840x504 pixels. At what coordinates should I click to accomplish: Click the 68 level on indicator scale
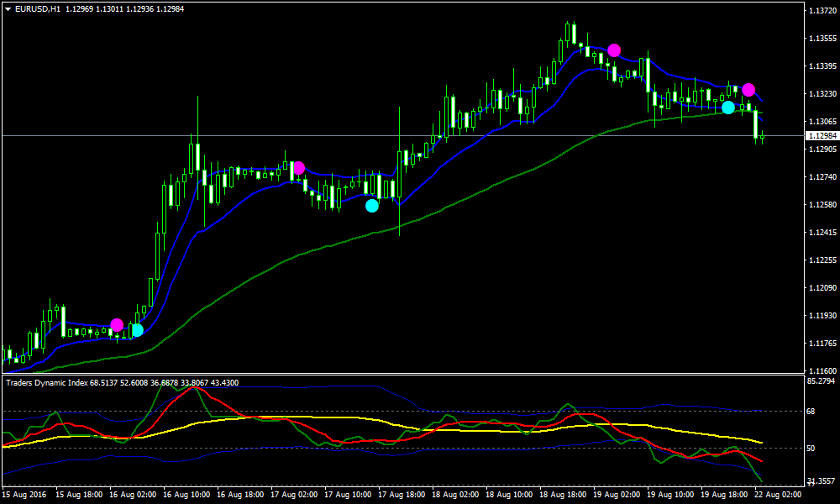pos(811,412)
